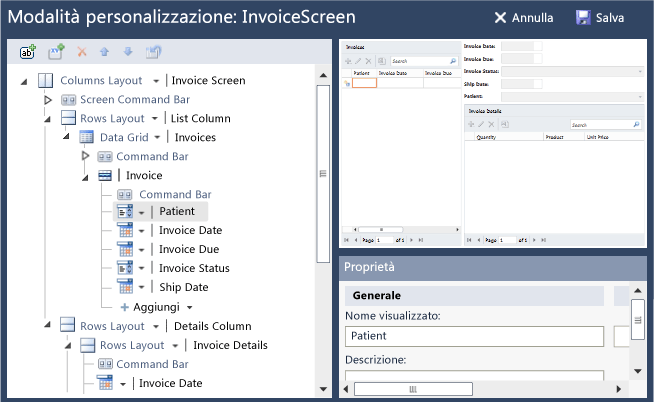Select the Command Bar inside Invoice row
The height and width of the screenshot is (402, 654).
pyautogui.click(x=175, y=194)
